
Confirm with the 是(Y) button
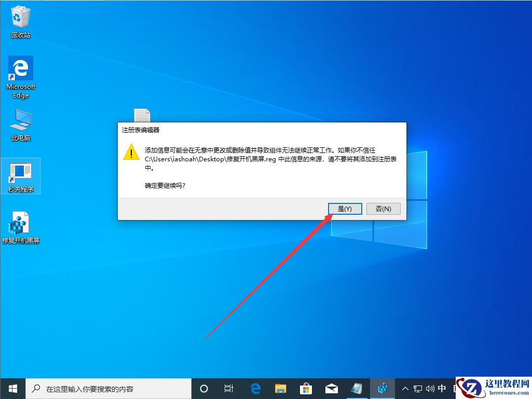click(x=345, y=209)
